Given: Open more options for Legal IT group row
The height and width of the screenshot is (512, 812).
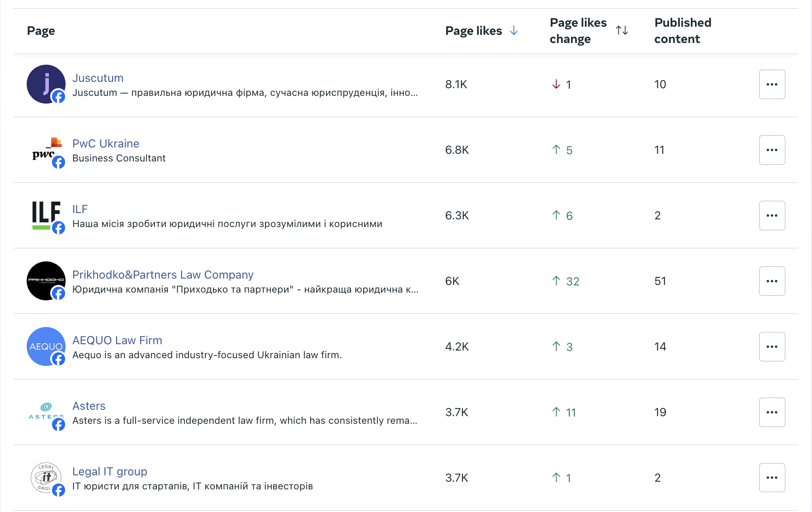Looking at the screenshot, I should (772, 478).
